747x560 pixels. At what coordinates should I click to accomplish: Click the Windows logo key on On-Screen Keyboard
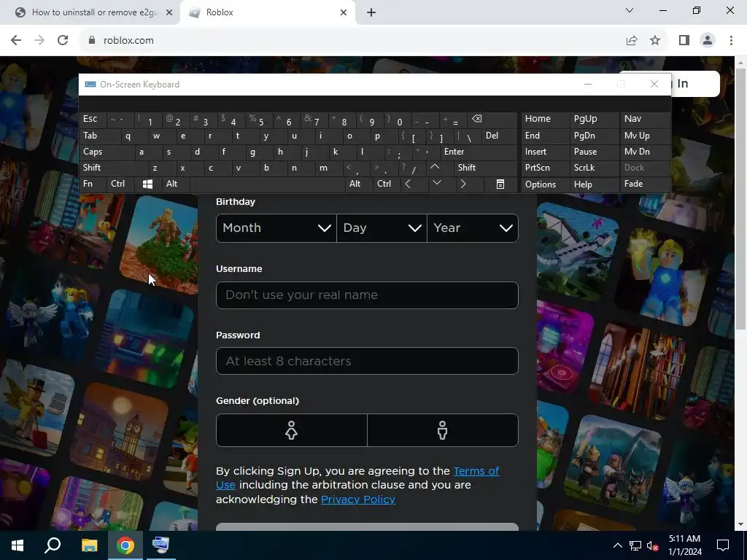click(x=147, y=184)
